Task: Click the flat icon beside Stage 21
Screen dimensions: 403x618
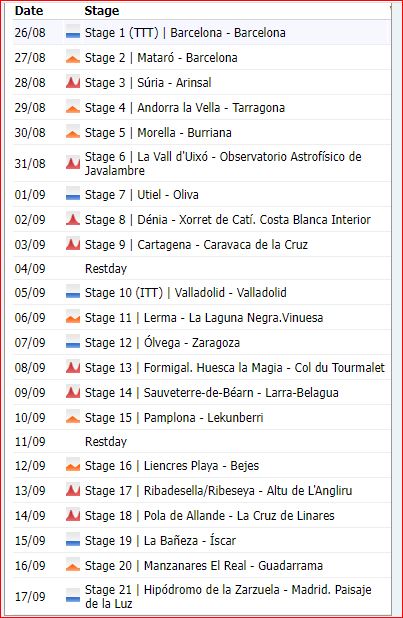Action: pos(73,596)
